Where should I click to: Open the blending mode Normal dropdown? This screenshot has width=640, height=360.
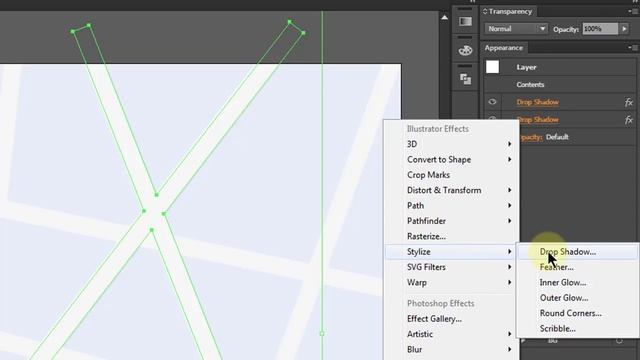tap(516, 29)
